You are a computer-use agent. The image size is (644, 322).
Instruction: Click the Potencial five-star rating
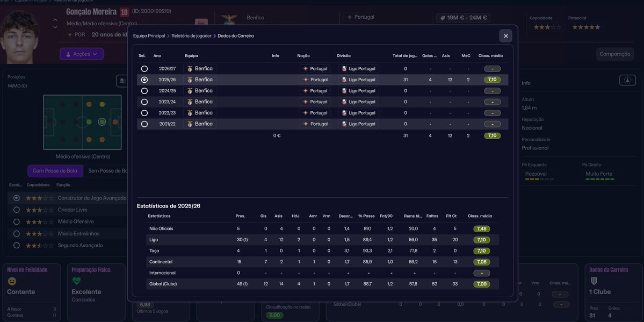pos(586,27)
